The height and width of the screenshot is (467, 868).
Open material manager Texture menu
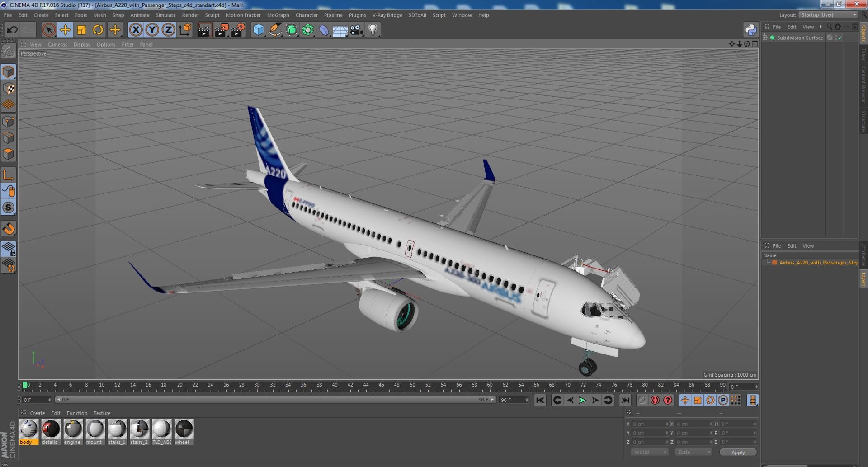click(x=102, y=413)
